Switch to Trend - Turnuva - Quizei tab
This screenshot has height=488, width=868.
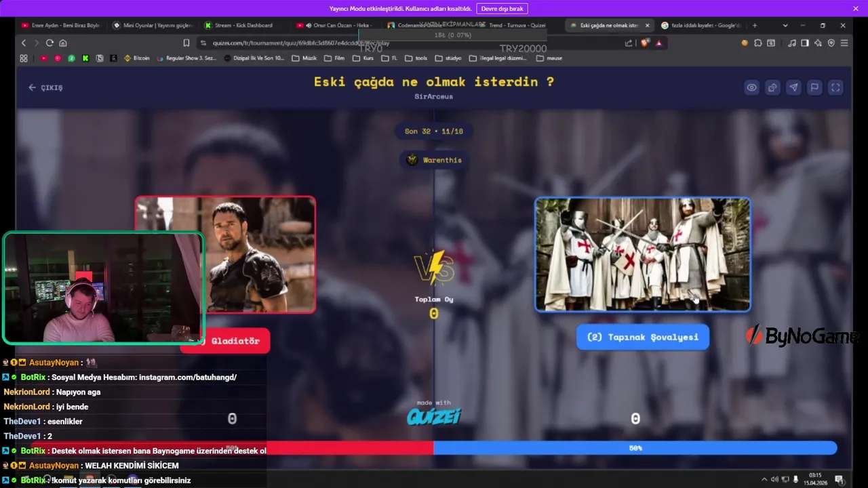coord(517,25)
